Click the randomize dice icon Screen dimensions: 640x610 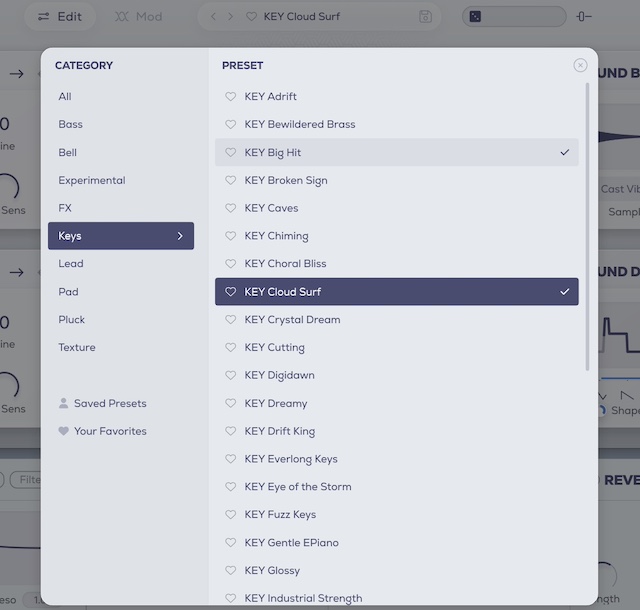tap(475, 16)
